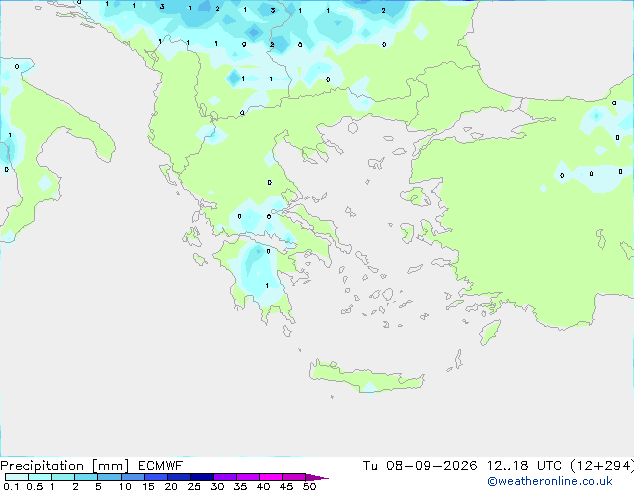Click the '(12+294)' forecast offset text
Screen dimensions: 634x490
602,466
